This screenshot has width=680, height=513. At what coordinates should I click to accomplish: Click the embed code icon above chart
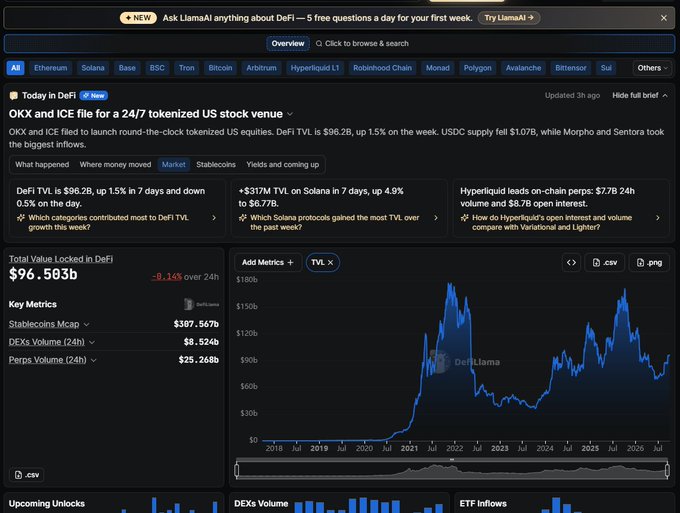click(x=571, y=262)
